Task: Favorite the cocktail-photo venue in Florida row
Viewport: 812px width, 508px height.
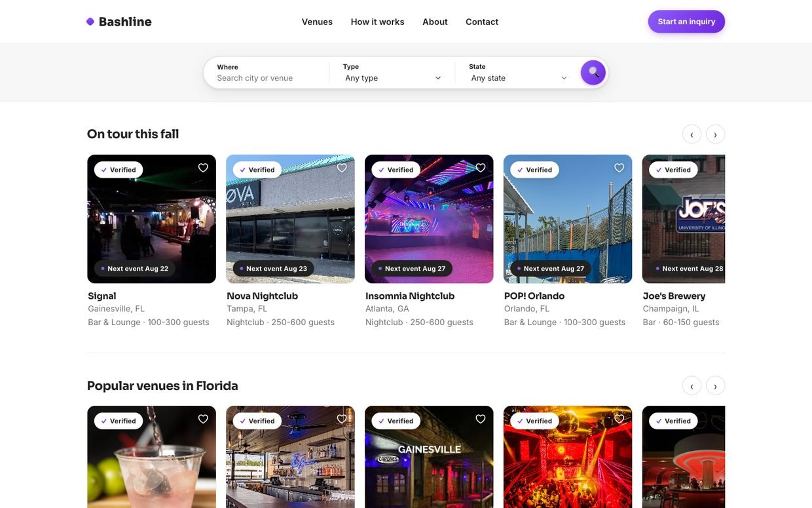Action: click(x=203, y=419)
